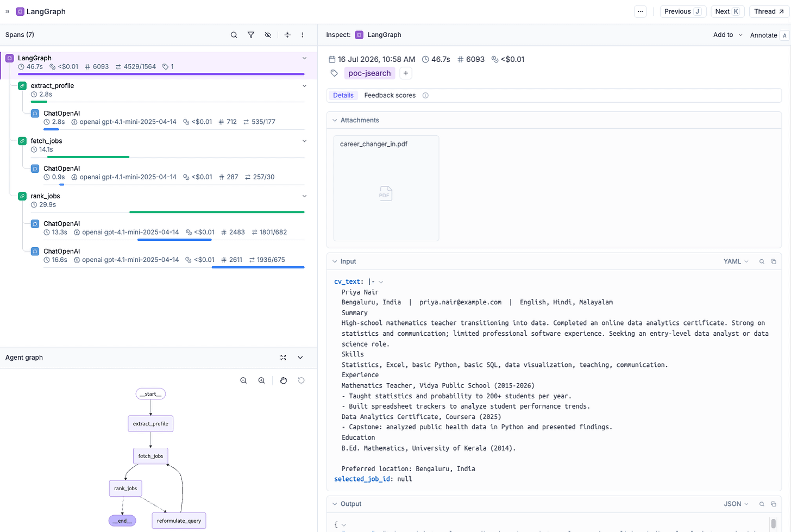Click the tag count icon on LangGraph span
Screen dimensions: 791x532
point(165,67)
